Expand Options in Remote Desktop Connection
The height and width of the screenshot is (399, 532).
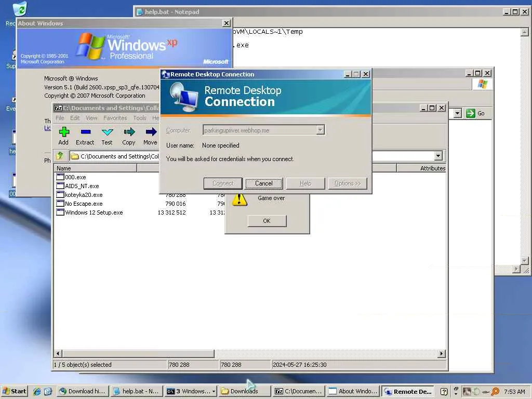[x=348, y=183]
